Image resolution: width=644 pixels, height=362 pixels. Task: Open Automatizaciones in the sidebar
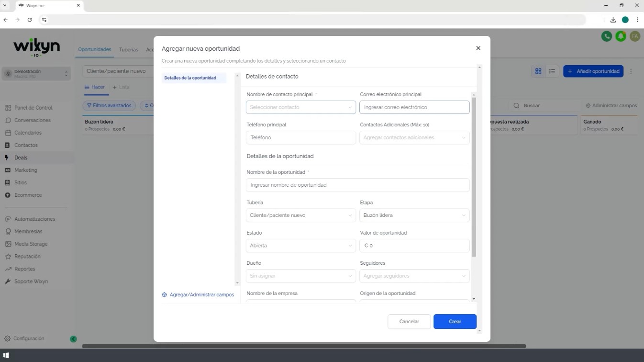tap(34, 219)
